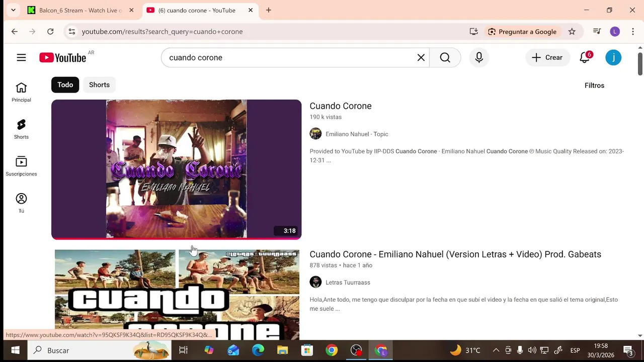The image size is (644, 362).
Task: Open the Windows Start menu
Action: [15, 350]
